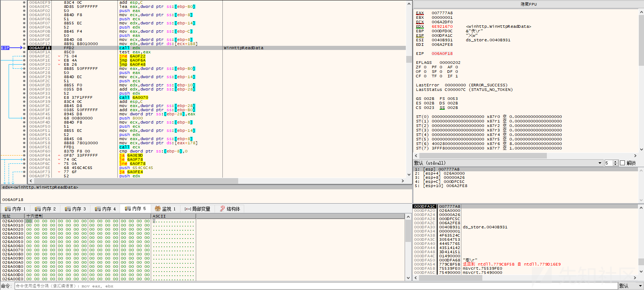Select the EAX register value 007777A8
This screenshot has height=290, width=644.
(442, 13)
